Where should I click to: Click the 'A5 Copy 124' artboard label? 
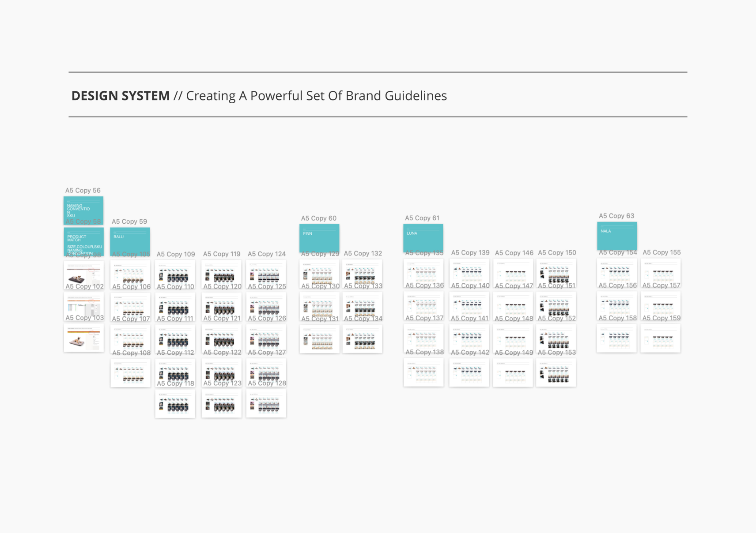(x=267, y=254)
